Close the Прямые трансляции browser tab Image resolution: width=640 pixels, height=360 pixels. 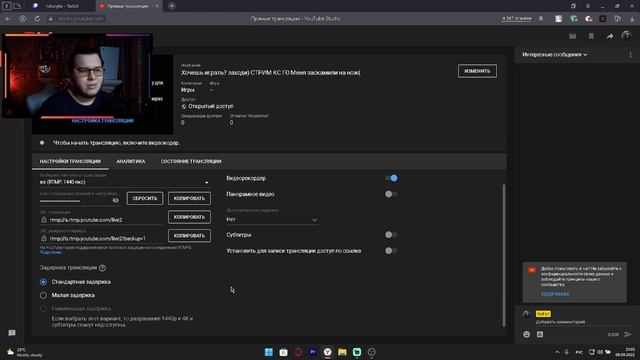click(157, 6)
